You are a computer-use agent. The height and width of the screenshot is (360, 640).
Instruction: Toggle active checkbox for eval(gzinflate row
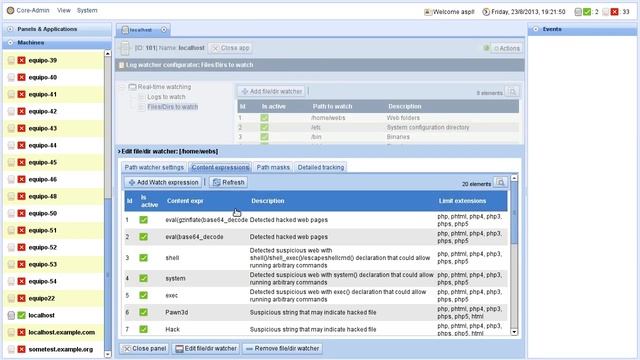pyautogui.click(x=144, y=220)
